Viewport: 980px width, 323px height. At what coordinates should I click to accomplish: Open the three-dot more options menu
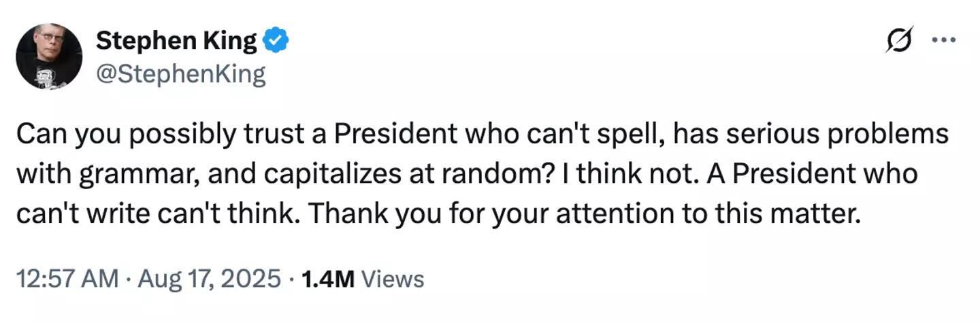[x=943, y=41]
